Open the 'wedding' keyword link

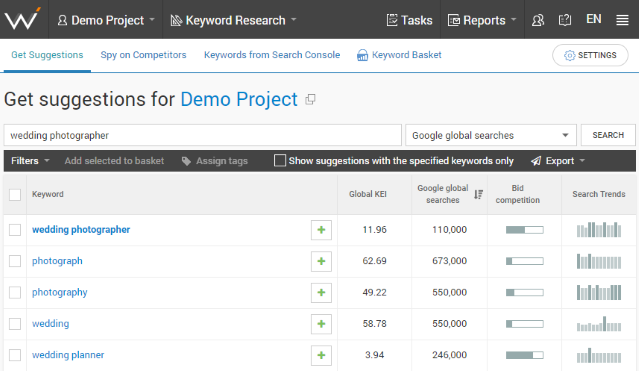51,324
